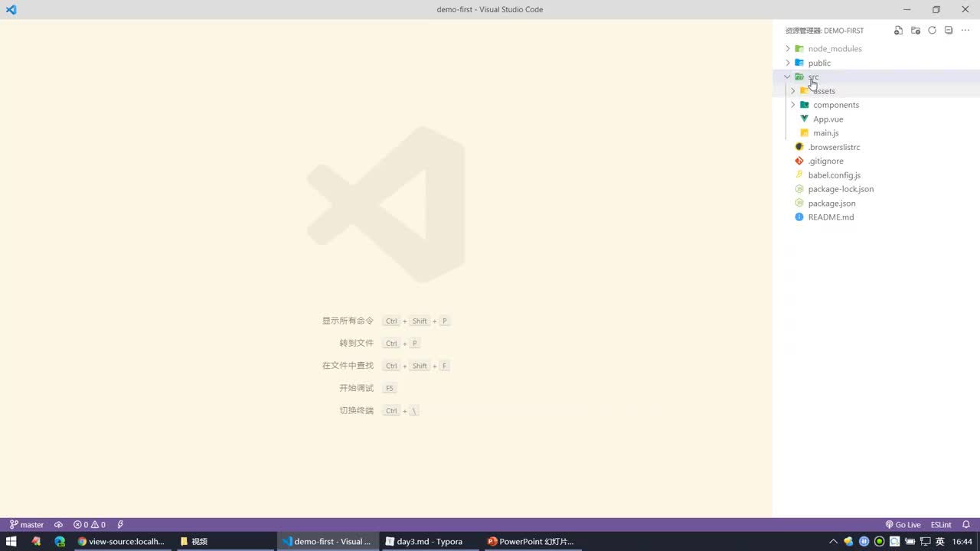The width and height of the screenshot is (980, 551).
Task: Start Go Live server from status bar
Action: pyautogui.click(x=903, y=525)
